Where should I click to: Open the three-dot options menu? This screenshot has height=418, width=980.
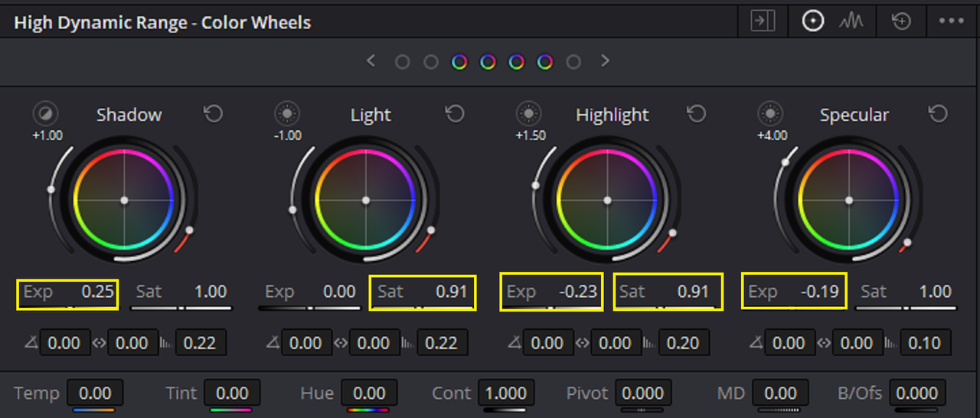951,21
